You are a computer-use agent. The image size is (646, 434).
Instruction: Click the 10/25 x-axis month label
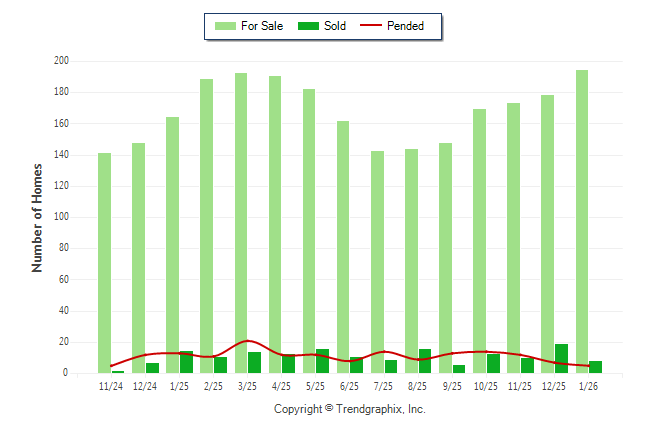click(x=486, y=386)
